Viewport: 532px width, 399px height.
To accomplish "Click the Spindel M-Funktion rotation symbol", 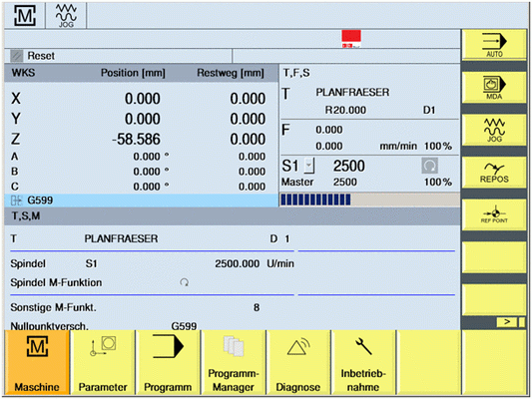I will pos(185,282).
